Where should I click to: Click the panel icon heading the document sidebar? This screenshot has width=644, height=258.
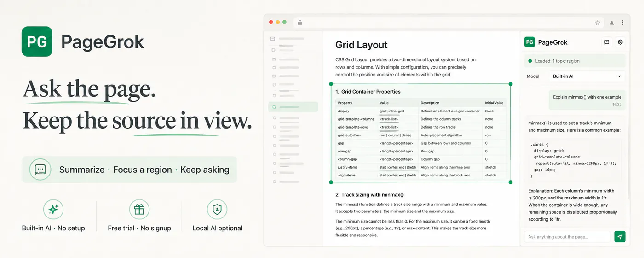[x=272, y=39]
